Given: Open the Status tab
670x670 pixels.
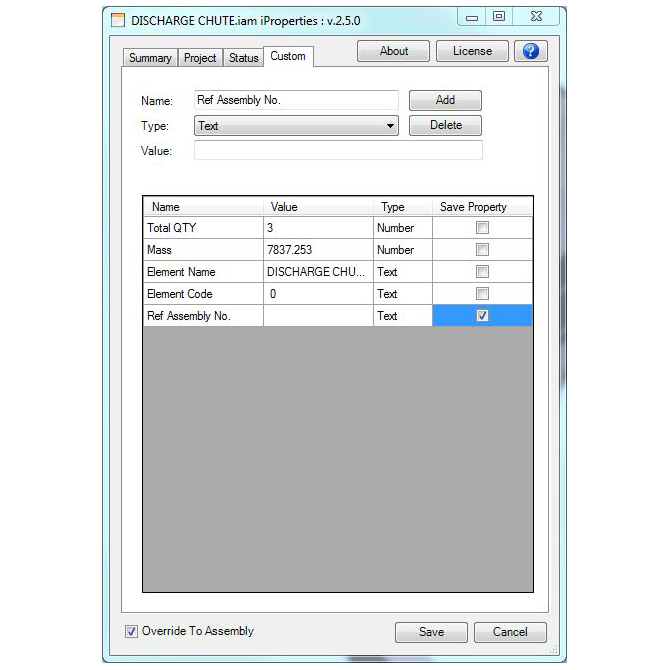Looking at the screenshot, I should pyautogui.click(x=244, y=58).
